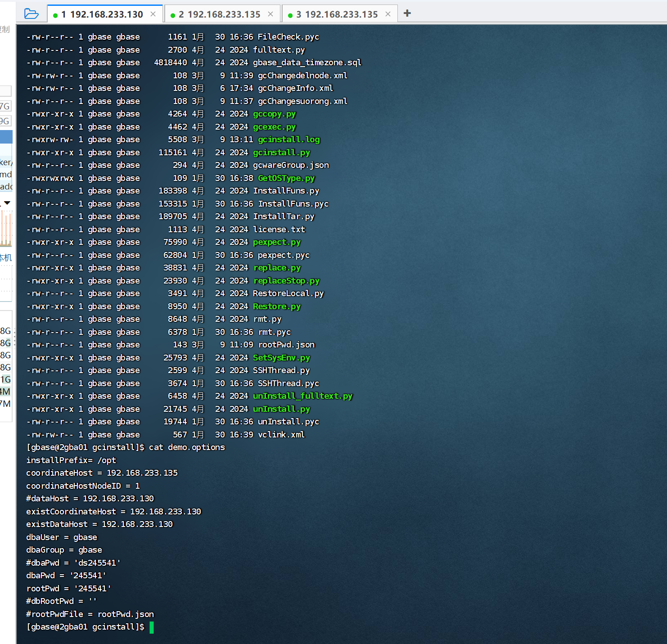Viewport: 667px width, 644px height.
Task: Click the unInstall.pyc filename
Action: (x=288, y=422)
